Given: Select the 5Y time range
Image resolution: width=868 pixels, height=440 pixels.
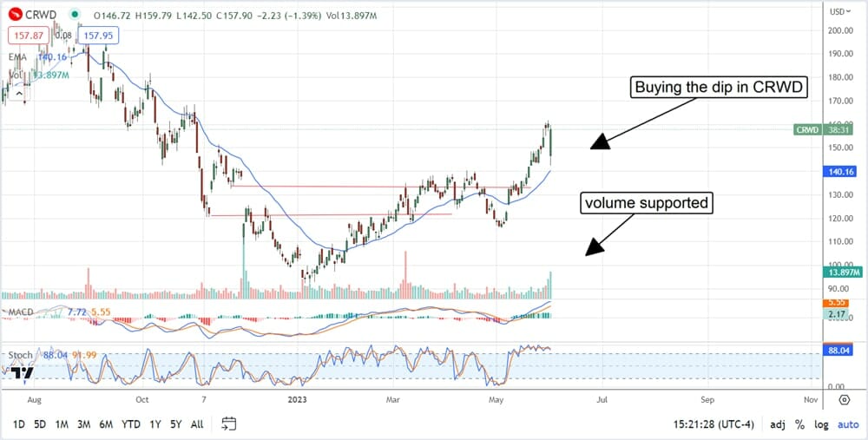Looking at the screenshot, I should click(175, 424).
